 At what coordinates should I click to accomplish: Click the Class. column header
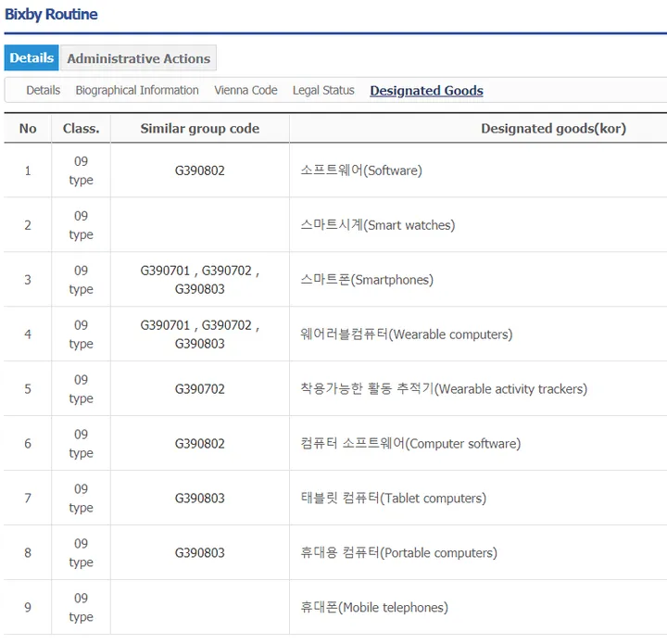coord(81,129)
